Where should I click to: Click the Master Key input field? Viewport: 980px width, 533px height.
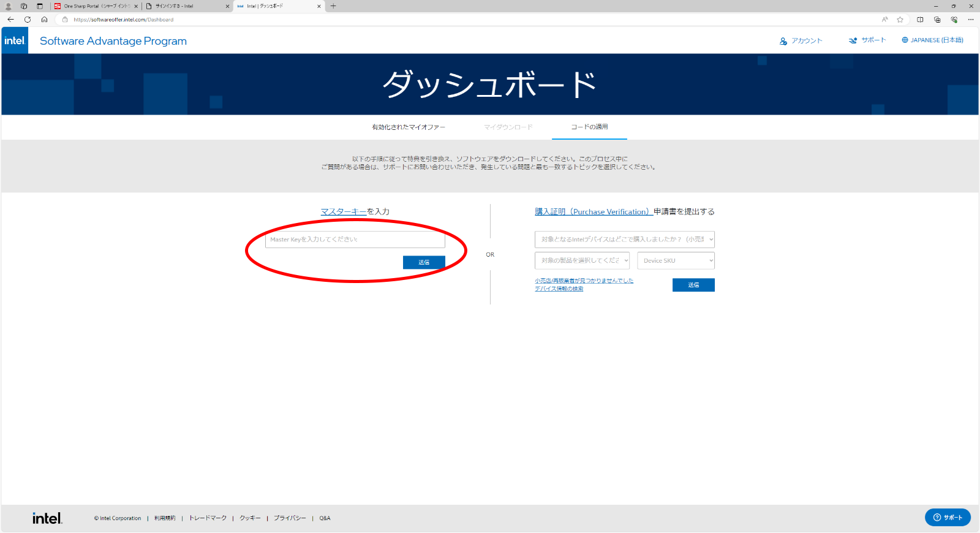(x=355, y=240)
